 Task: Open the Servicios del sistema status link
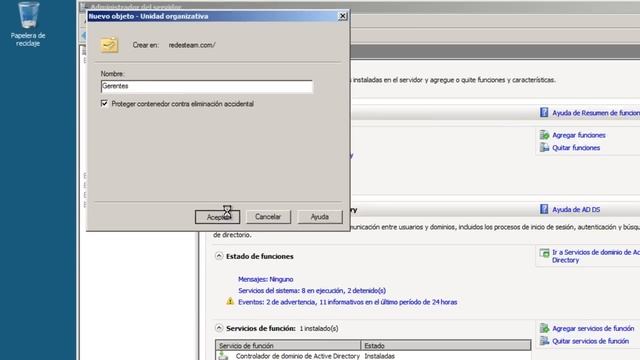tap(312, 291)
